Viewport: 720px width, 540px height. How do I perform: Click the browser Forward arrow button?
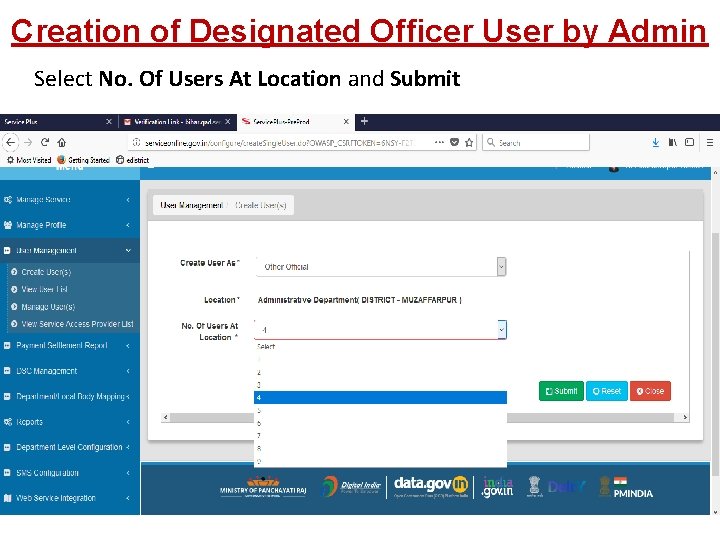(x=28, y=142)
